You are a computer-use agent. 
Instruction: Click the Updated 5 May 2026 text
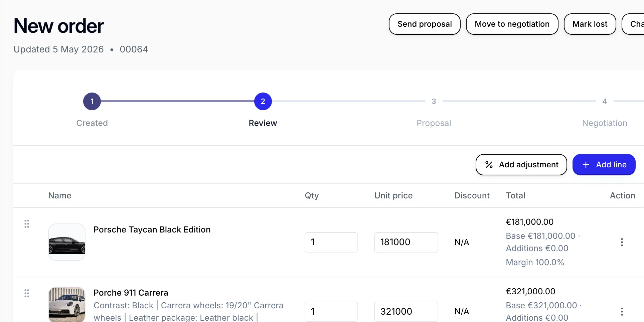point(59,49)
